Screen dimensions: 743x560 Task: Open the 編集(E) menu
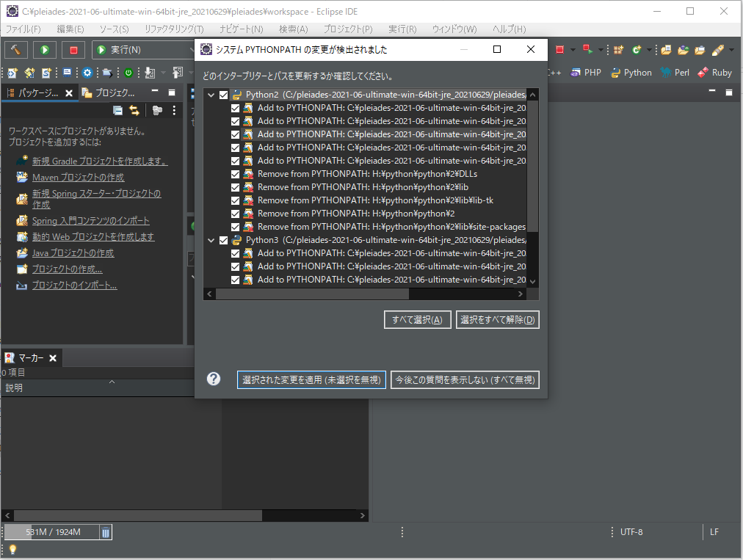pos(70,29)
